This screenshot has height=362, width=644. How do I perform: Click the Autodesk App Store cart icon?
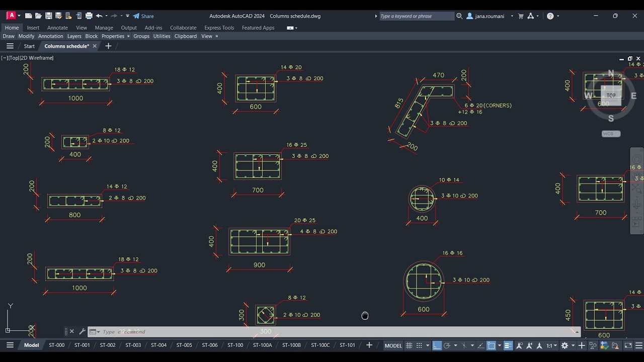click(x=521, y=16)
